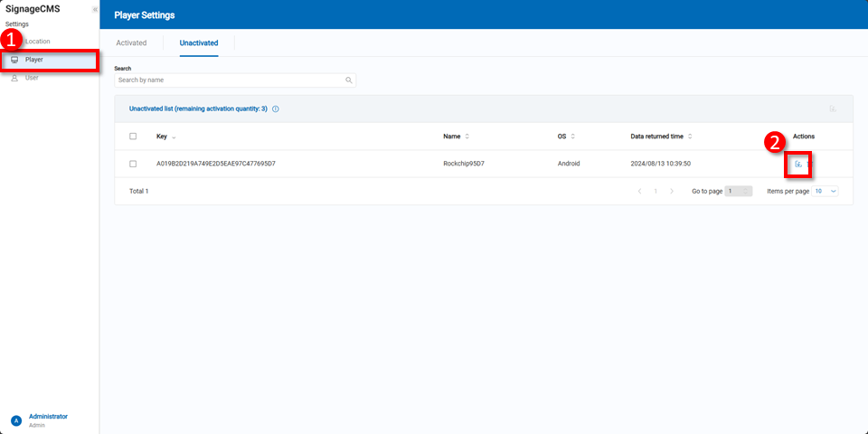The image size is (868, 434).
Task: Sort table by Name column
Action: coord(456,137)
